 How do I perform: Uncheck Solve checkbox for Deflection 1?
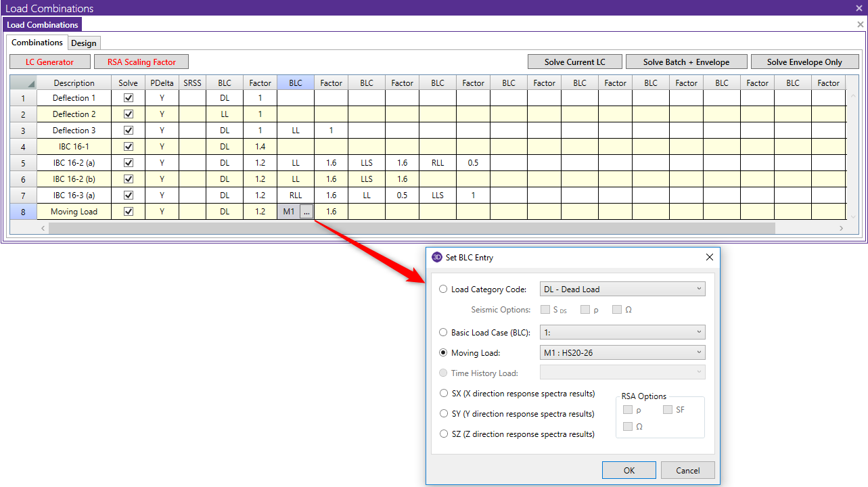[x=129, y=98]
